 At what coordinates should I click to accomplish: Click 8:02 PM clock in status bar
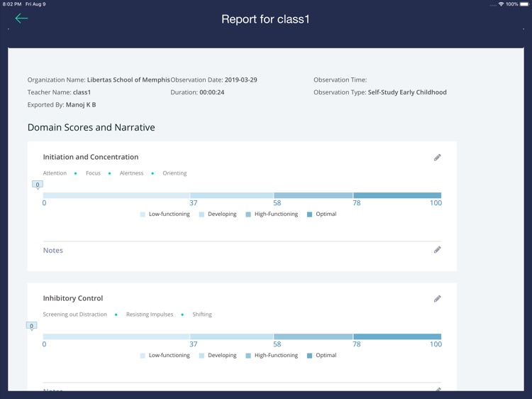(x=12, y=4)
